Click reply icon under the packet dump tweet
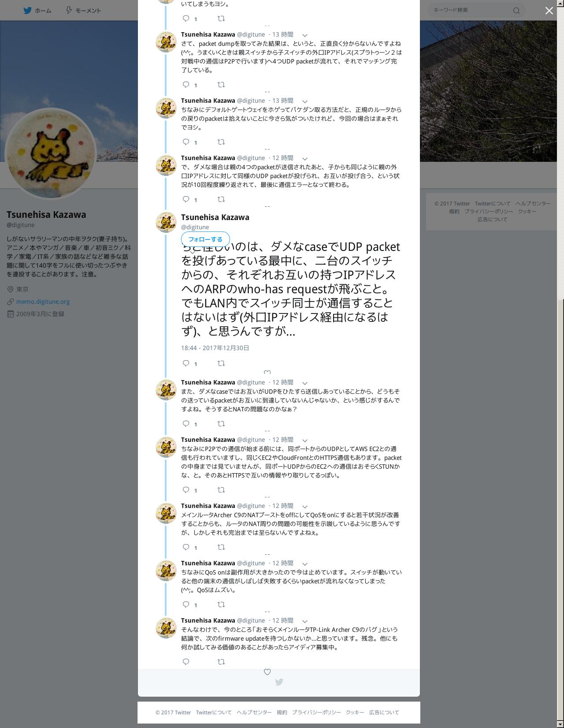The image size is (564, 728). click(186, 85)
